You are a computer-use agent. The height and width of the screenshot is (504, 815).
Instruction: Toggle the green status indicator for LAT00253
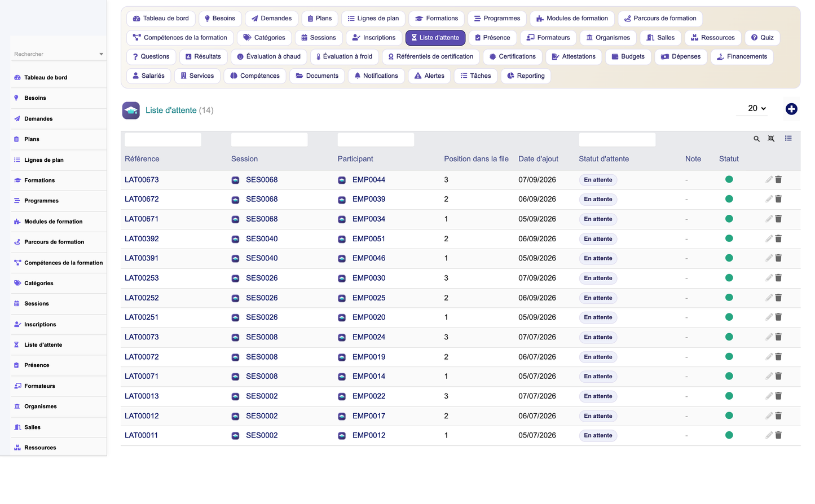[x=729, y=278]
